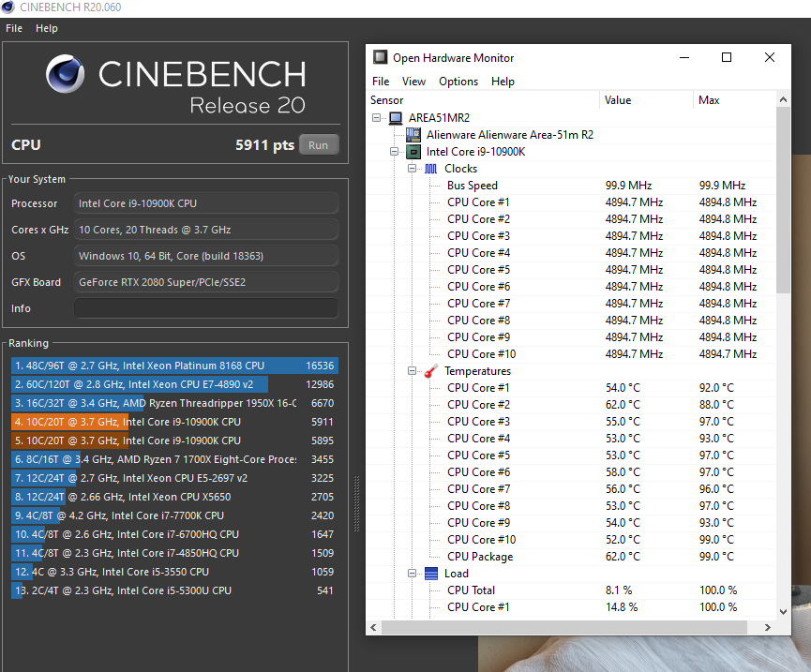This screenshot has width=811, height=672.
Task: Collapse the Load sensor group
Action: coord(412,574)
